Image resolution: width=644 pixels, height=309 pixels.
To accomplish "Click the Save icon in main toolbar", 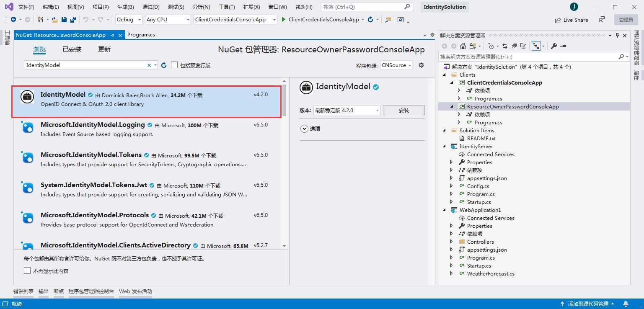I will 64,20.
